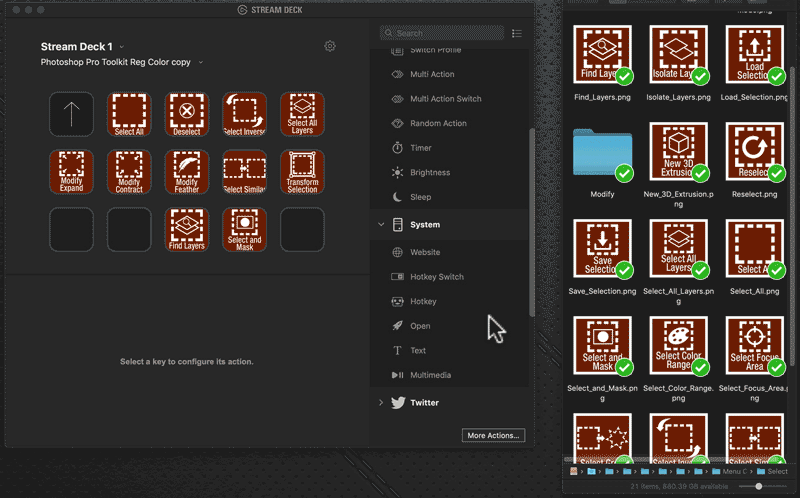This screenshot has width=800, height=498.
Task: Select the Hotkey action
Action: click(449, 301)
